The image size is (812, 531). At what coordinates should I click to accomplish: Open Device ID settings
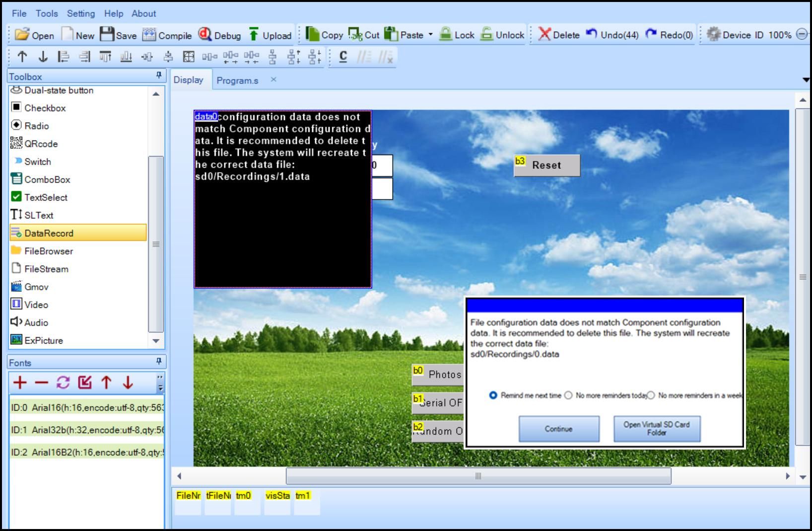(x=735, y=35)
